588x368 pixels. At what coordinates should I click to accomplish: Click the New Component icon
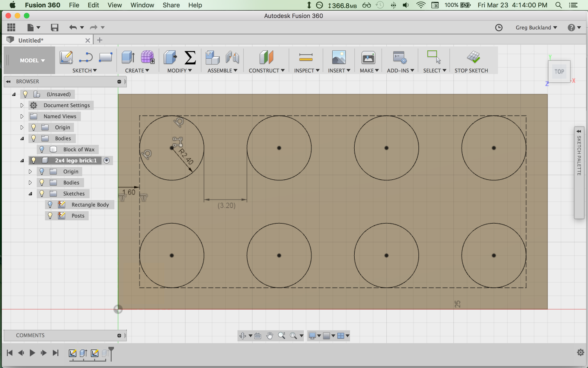click(212, 57)
